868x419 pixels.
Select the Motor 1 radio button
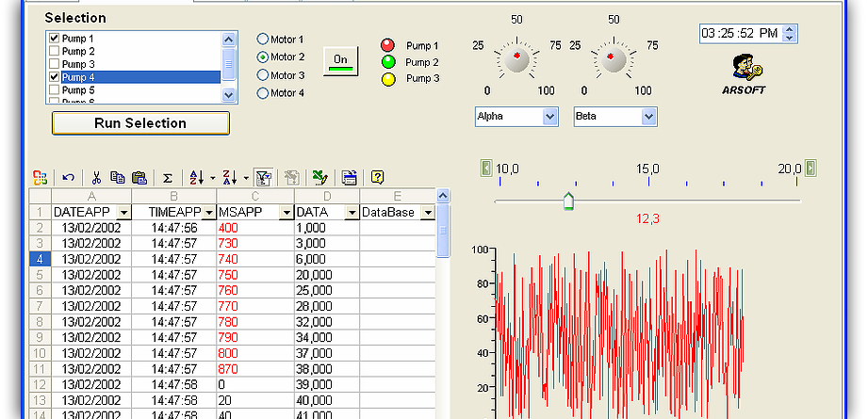(x=263, y=40)
